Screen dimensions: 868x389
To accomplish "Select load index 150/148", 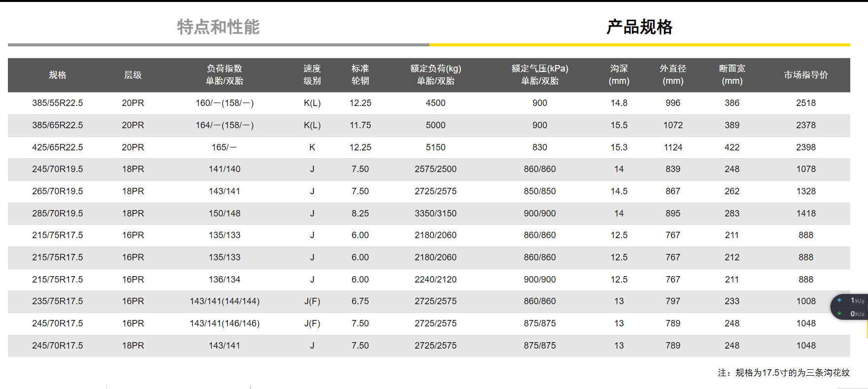I will coord(225,213).
